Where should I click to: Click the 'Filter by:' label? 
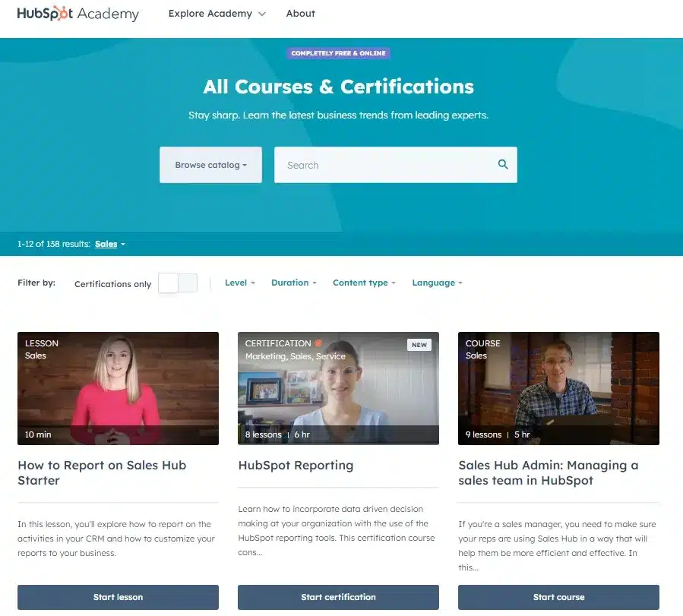pyautogui.click(x=36, y=283)
